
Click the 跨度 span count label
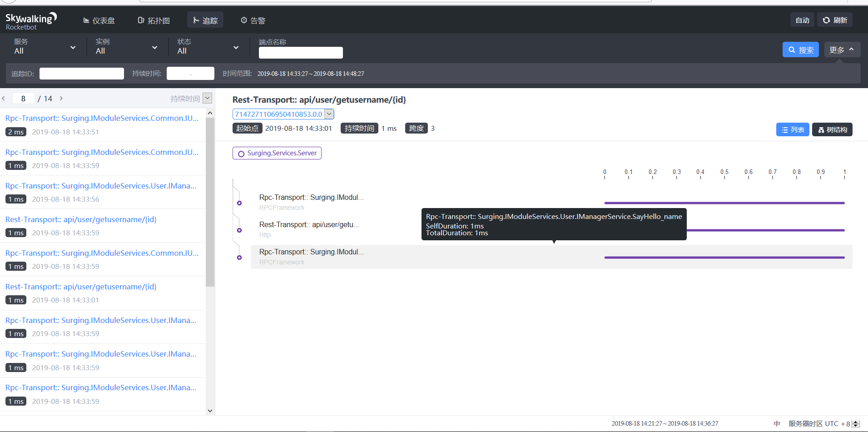[416, 128]
